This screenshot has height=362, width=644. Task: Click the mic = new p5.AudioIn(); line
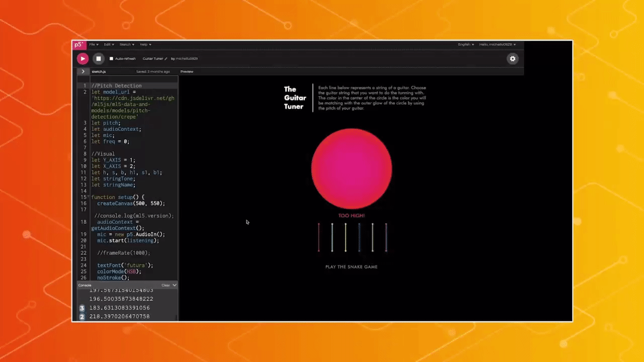131,234
